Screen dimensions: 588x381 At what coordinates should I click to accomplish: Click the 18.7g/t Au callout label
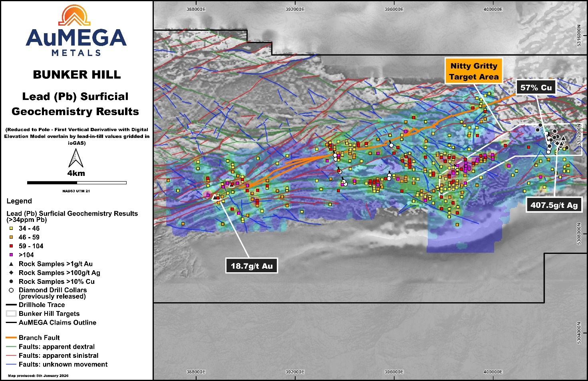(x=251, y=266)
